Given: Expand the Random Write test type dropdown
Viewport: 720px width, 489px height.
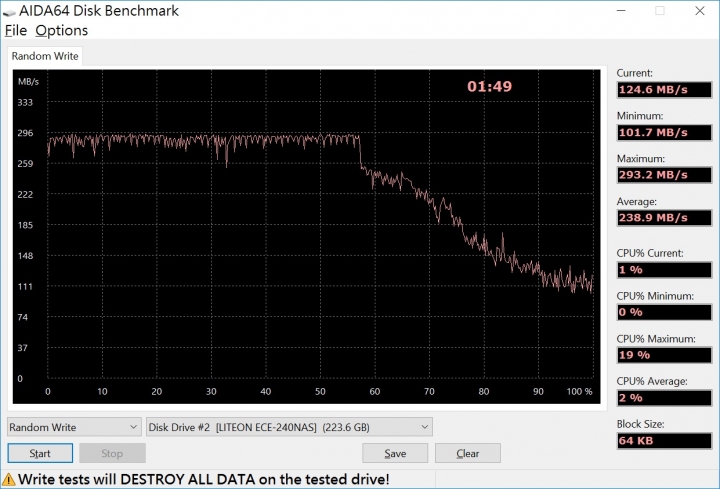Looking at the screenshot, I should click(74, 427).
